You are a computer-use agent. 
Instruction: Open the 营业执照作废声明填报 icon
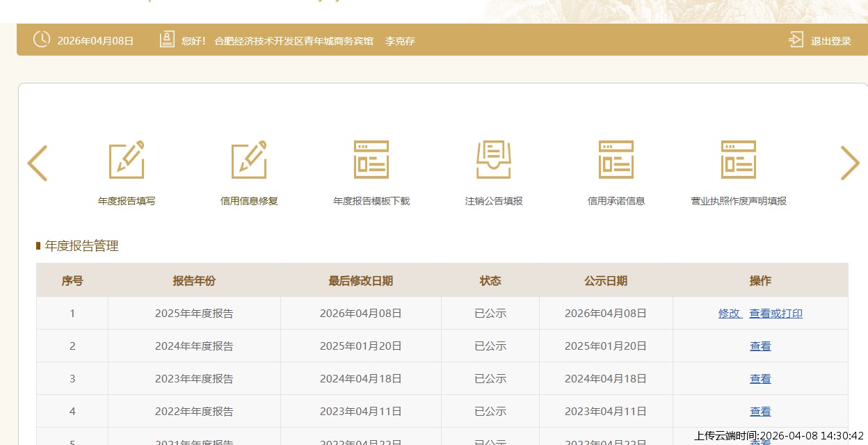(739, 160)
